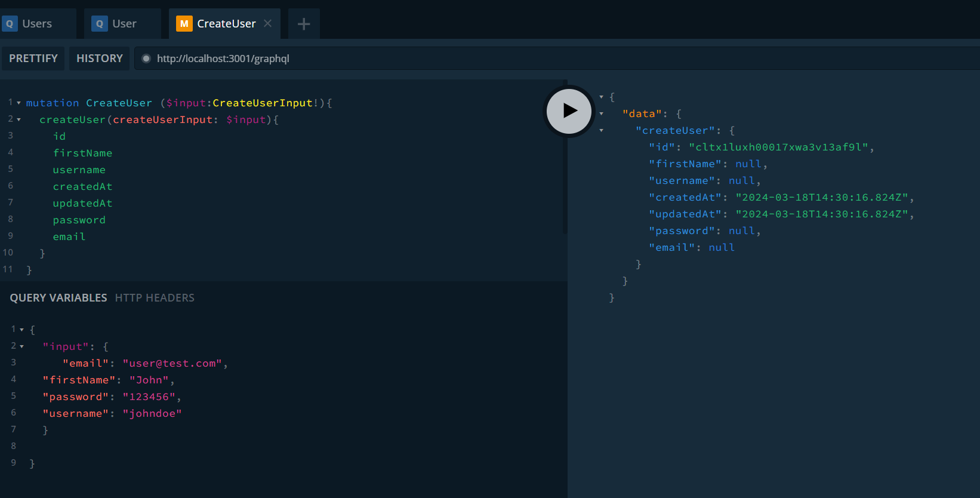Click the CreateUserInput type in the query
The image size is (980, 498).
click(x=263, y=103)
